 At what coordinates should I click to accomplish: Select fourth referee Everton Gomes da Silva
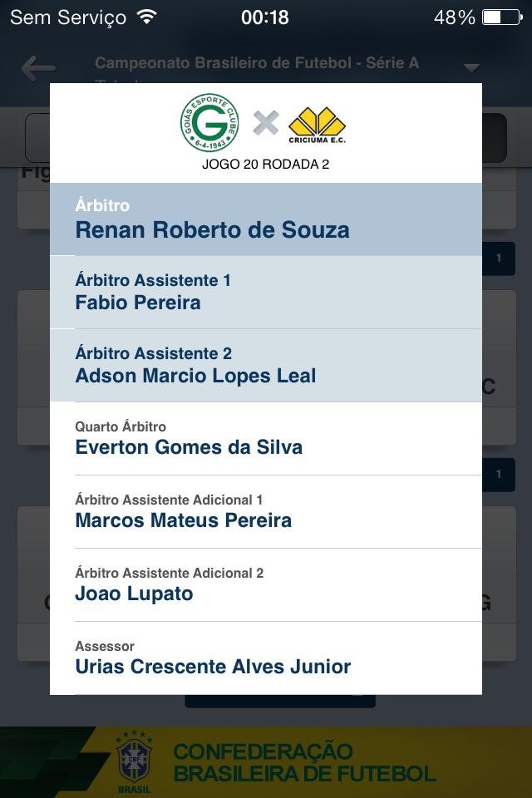click(x=266, y=438)
